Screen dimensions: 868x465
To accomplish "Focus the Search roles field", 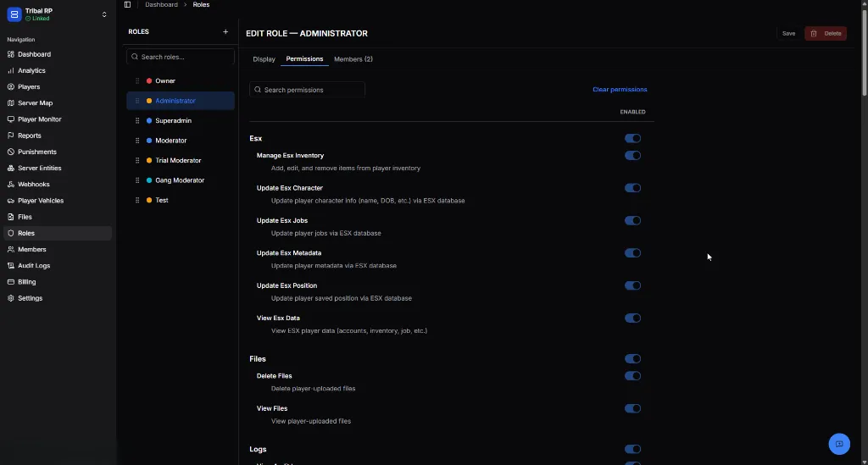I will point(181,57).
